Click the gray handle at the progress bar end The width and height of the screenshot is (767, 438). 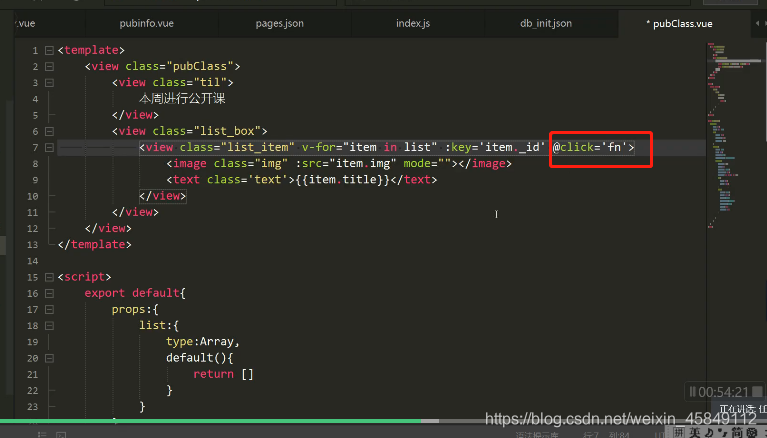pos(430,420)
